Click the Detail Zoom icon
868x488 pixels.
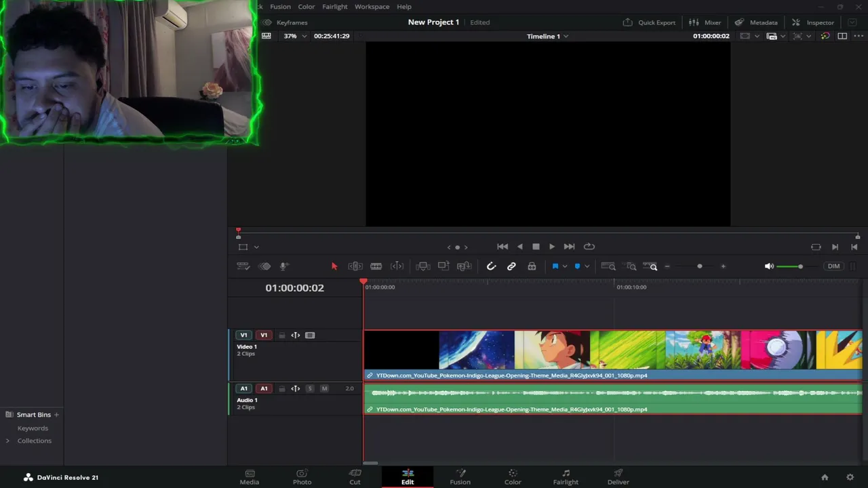631,266
